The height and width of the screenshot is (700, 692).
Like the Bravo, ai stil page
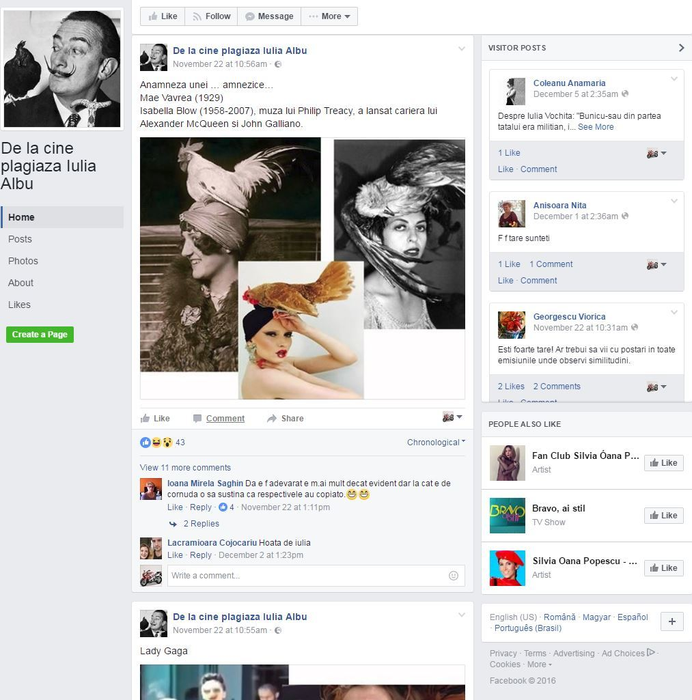click(x=663, y=516)
